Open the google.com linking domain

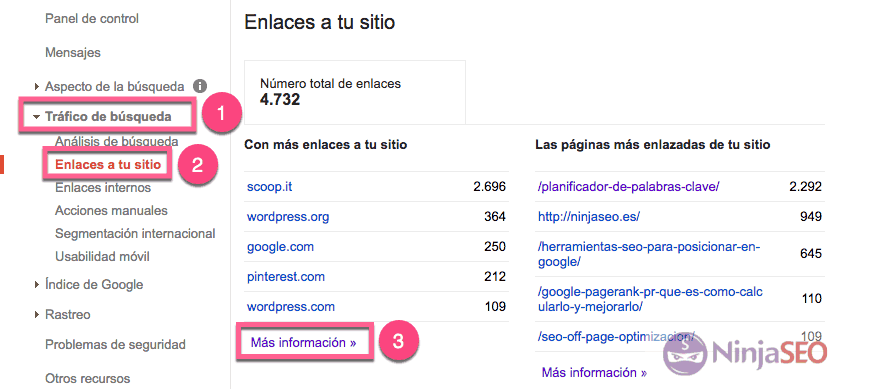click(280, 246)
